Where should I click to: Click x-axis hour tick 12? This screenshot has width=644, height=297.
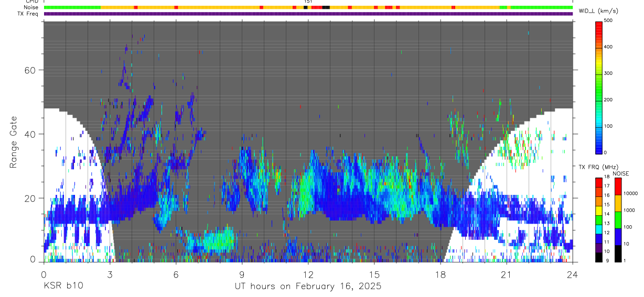308,273
